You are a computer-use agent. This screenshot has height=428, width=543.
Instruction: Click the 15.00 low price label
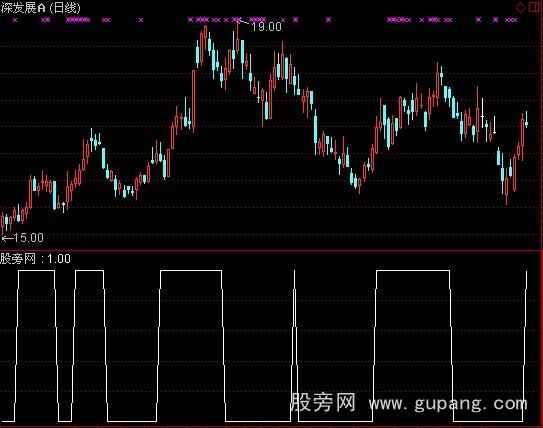(x=28, y=238)
